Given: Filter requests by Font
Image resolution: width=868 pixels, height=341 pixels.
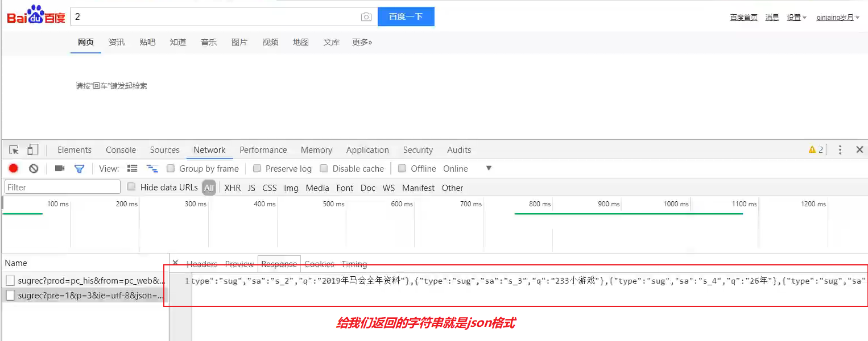Looking at the screenshot, I should coord(345,188).
